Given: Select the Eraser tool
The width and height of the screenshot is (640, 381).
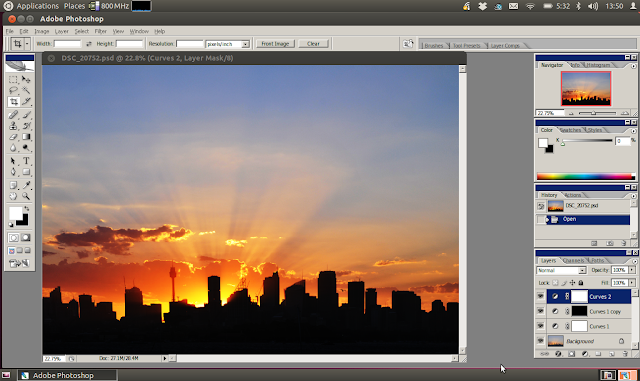Looking at the screenshot, I should [13, 137].
